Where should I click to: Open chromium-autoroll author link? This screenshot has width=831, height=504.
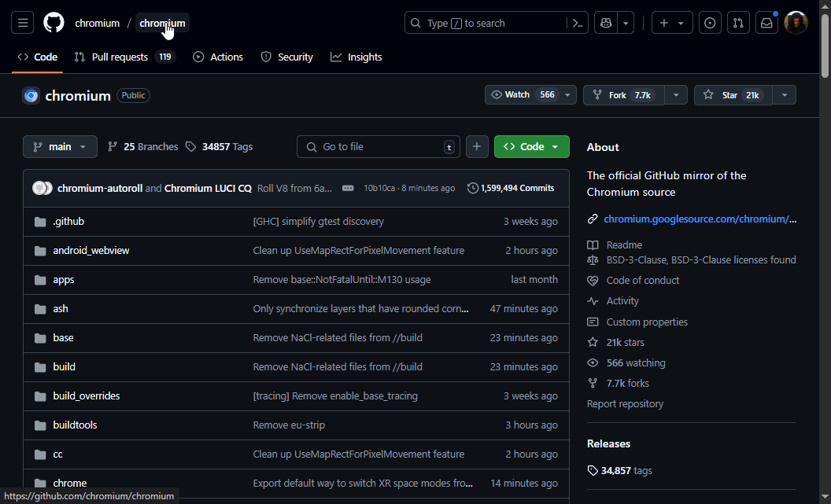click(x=100, y=188)
